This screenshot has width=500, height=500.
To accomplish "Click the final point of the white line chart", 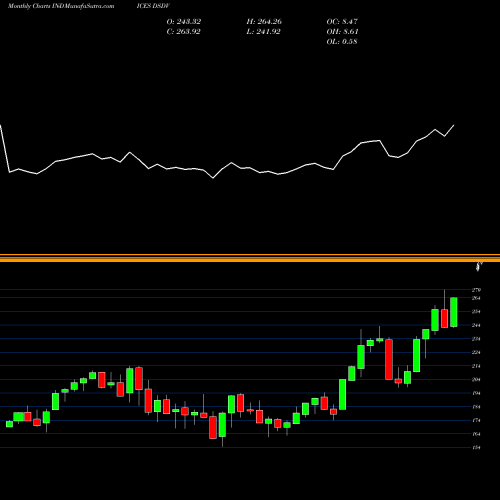I will point(454,125).
